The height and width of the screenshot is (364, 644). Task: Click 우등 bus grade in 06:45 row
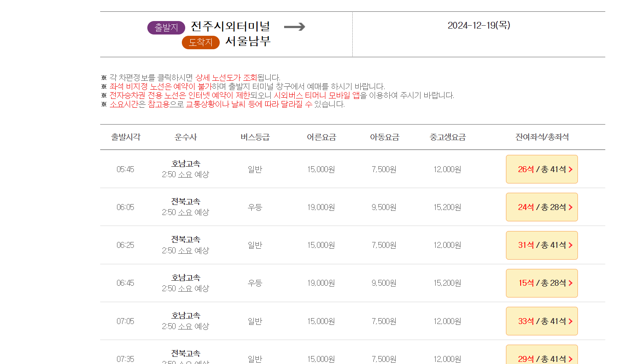point(255,283)
